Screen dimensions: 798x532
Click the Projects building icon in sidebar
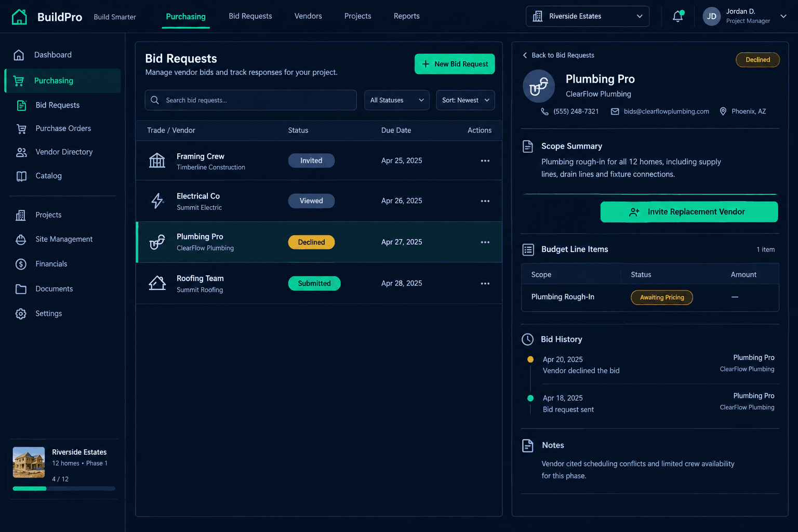(x=21, y=215)
